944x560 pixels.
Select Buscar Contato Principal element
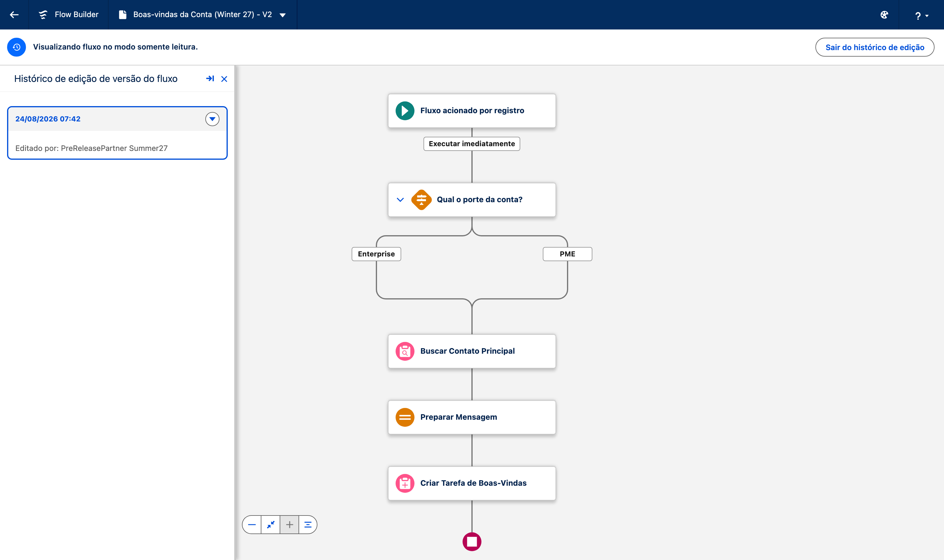(x=472, y=351)
